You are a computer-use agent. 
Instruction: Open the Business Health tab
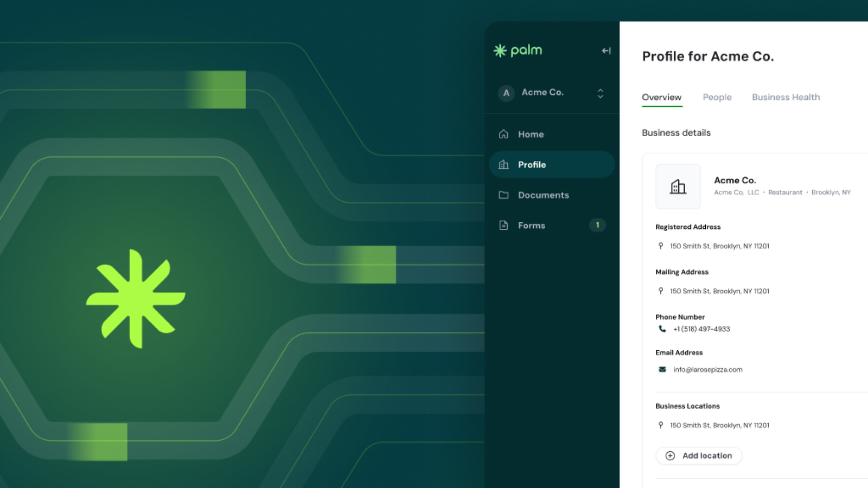[786, 98]
